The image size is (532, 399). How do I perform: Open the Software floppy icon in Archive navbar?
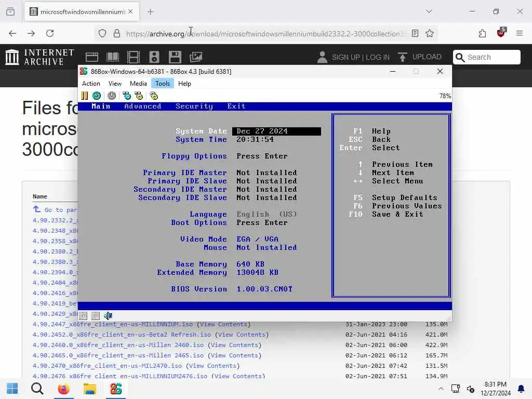(x=175, y=57)
